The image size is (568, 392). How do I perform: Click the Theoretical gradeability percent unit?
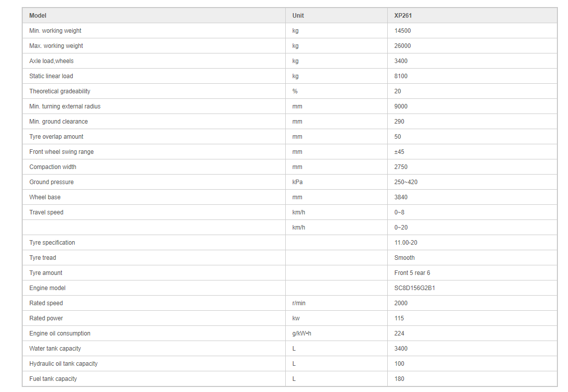click(295, 91)
